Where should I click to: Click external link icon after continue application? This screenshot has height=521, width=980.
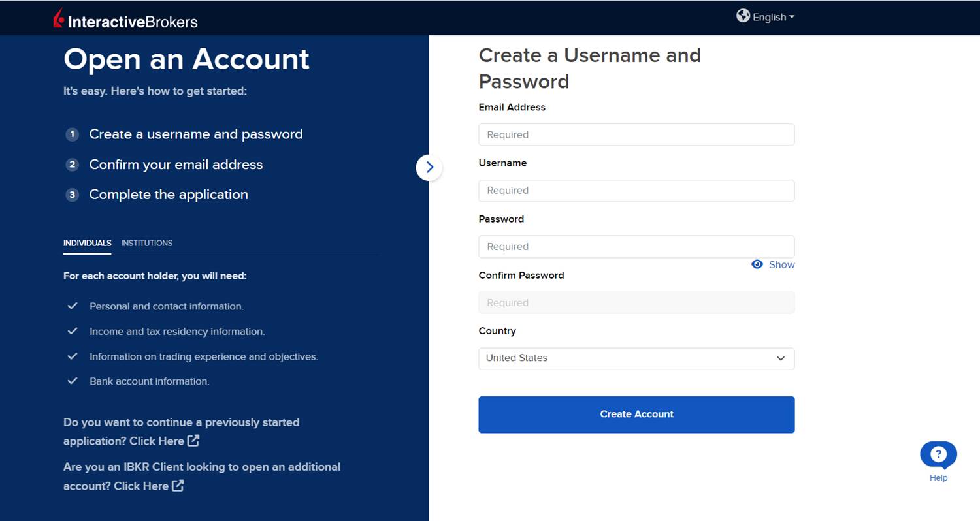193,441
